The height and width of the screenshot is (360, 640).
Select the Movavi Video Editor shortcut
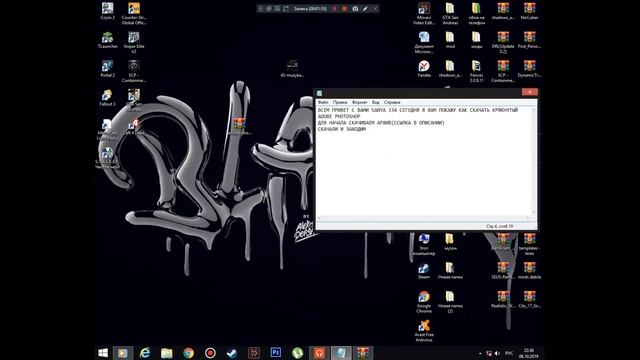424,13
